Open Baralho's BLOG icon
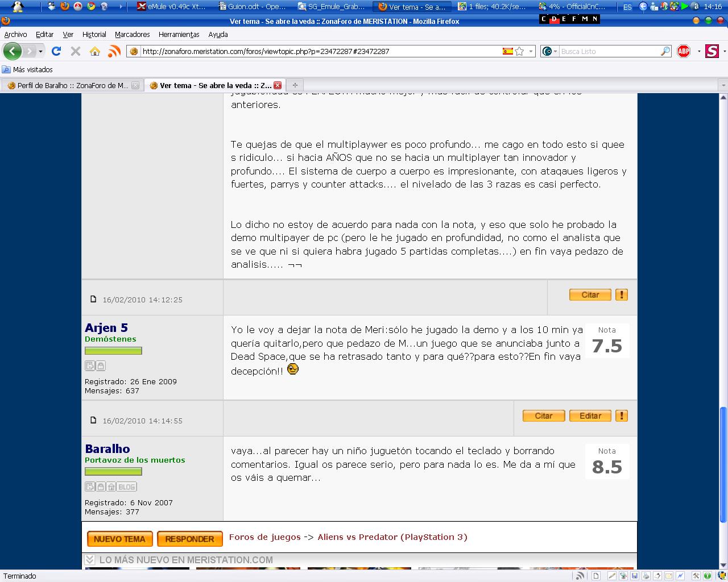This screenshot has width=728, height=582. (127, 487)
